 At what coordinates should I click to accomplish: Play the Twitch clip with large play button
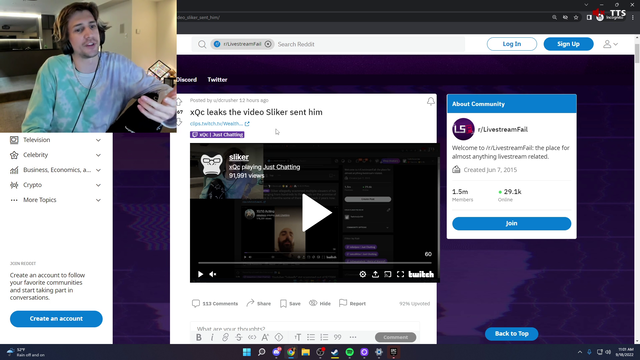pyautogui.click(x=316, y=213)
